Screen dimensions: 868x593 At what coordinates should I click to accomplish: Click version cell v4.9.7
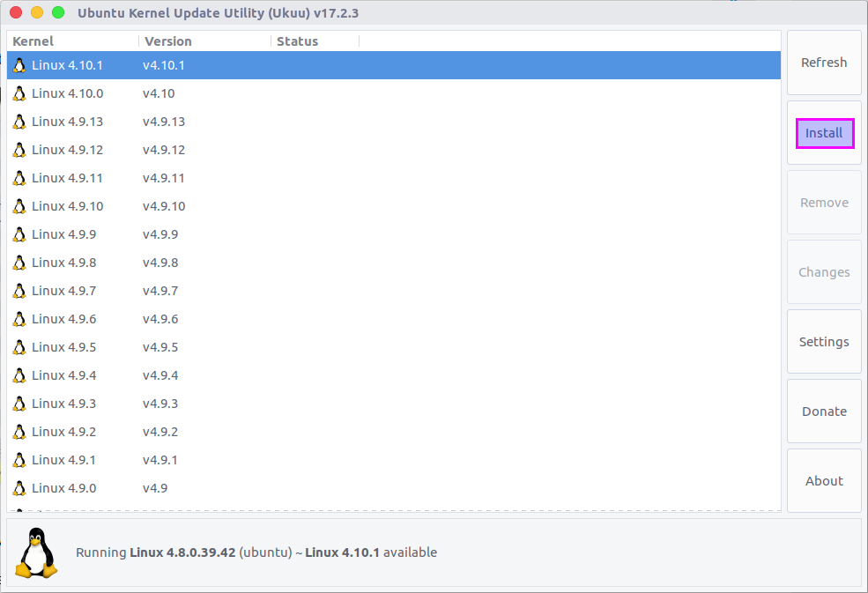(x=160, y=292)
